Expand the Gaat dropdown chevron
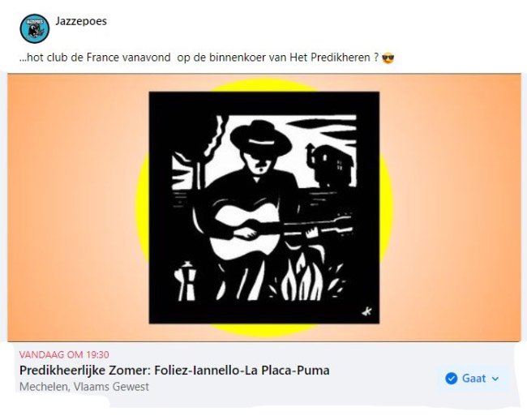 click(x=495, y=379)
